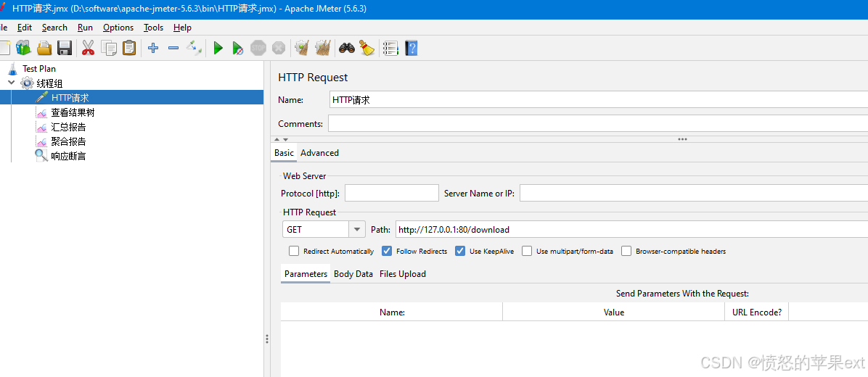Viewport: 868px width, 377px height.
Task: Click the Path field with download URL
Action: pos(631,229)
